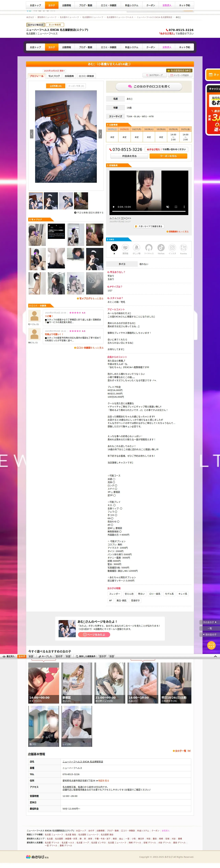Open 女の子一覧 (9) link
Image resolution: width=220 pixels, height=868 pixels.
(x=182, y=751)
